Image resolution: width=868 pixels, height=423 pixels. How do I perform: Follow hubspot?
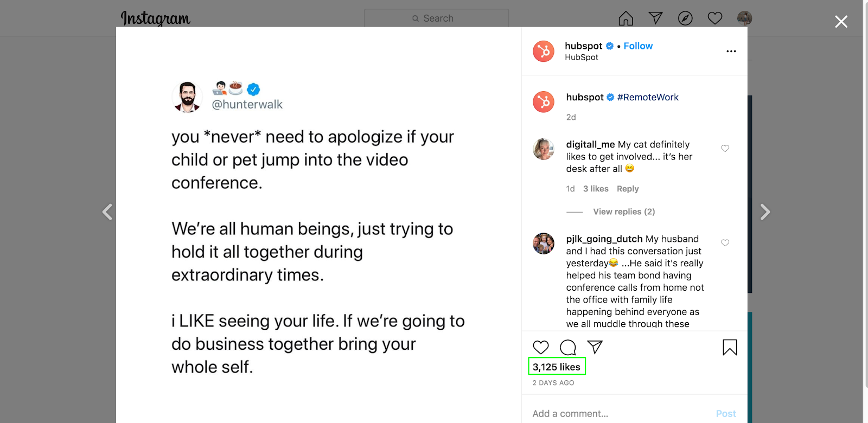[x=637, y=46]
